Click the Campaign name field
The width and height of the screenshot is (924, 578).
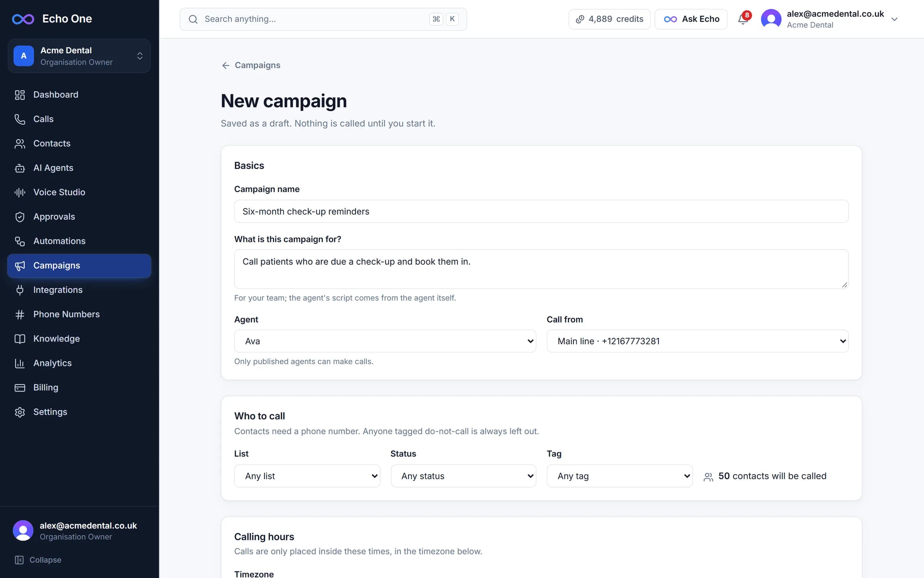point(541,211)
